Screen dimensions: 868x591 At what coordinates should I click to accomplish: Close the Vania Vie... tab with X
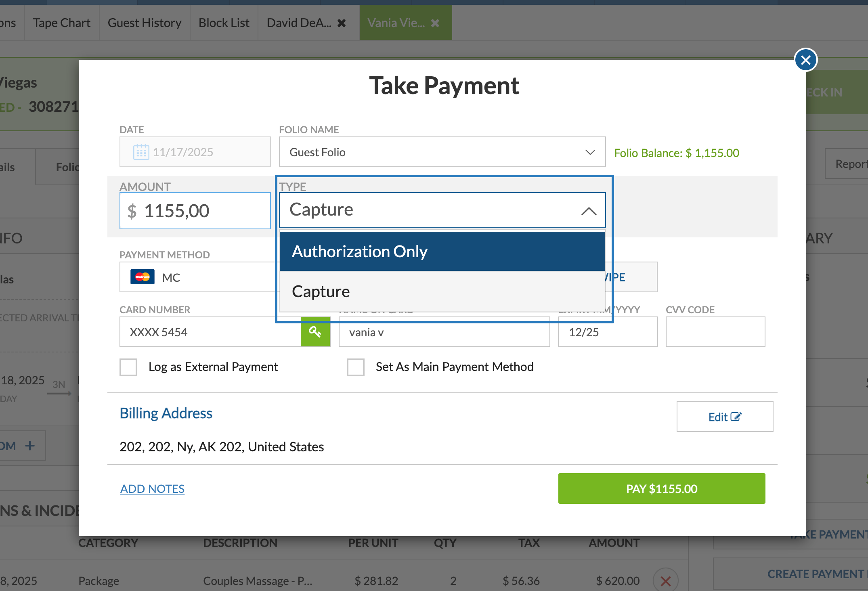point(435,23)
